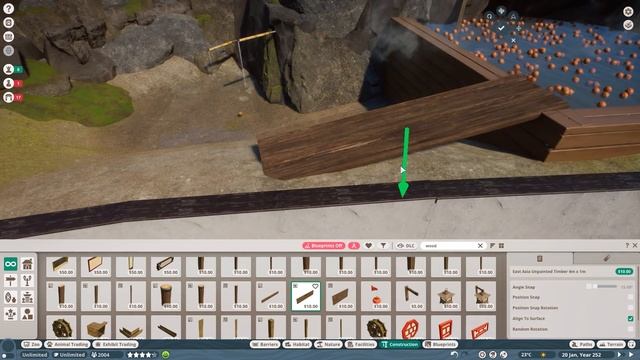Viewport: 640px width, 360px height.
Task: Toggle the pink person icon next to Blueprints Off
Action: (354, 246)
